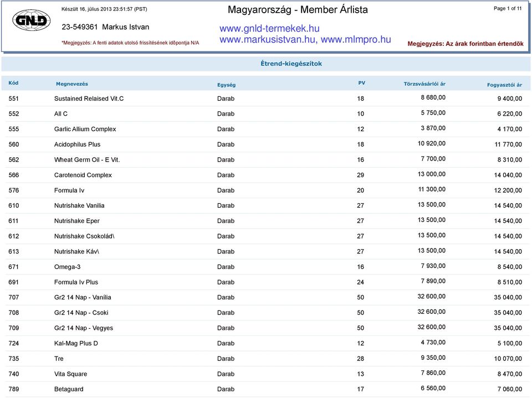Click the Vita Square product name
The height and width of the screenshot is (398, 532).
coord(70,374)
